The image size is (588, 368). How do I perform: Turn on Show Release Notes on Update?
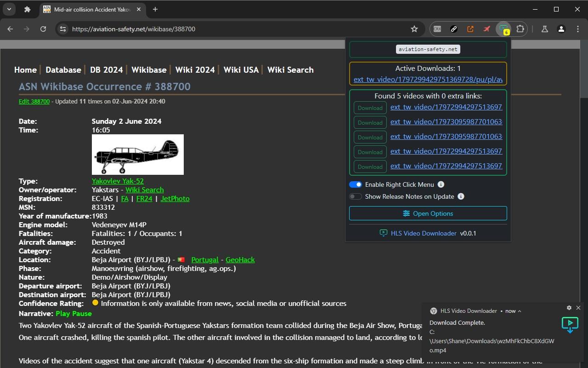[355, 196]
